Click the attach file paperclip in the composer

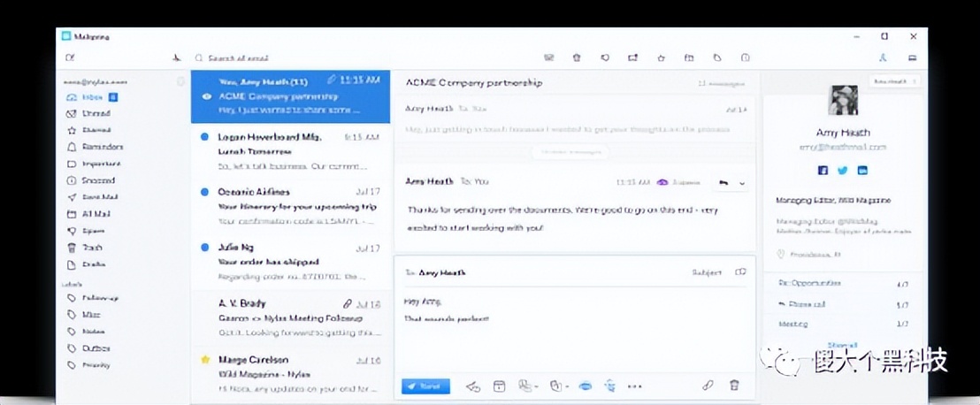pyautogui.click(x=708, y=386)
